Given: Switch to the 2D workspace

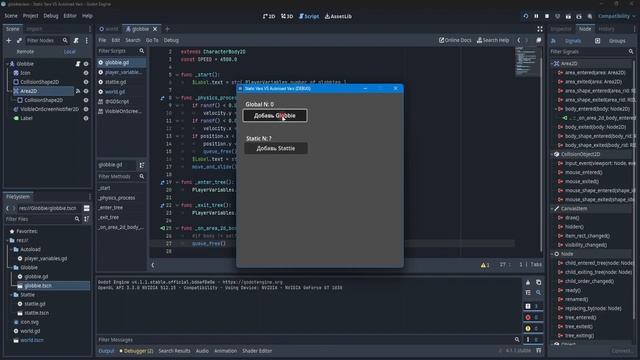Looking at the screenshot, I should point(269,16).
